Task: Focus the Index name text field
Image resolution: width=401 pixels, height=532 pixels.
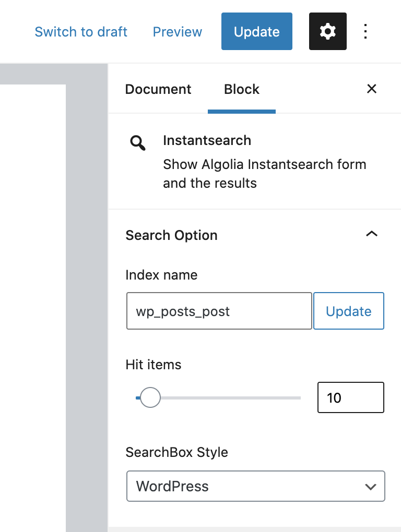Action: pos(219,311)
